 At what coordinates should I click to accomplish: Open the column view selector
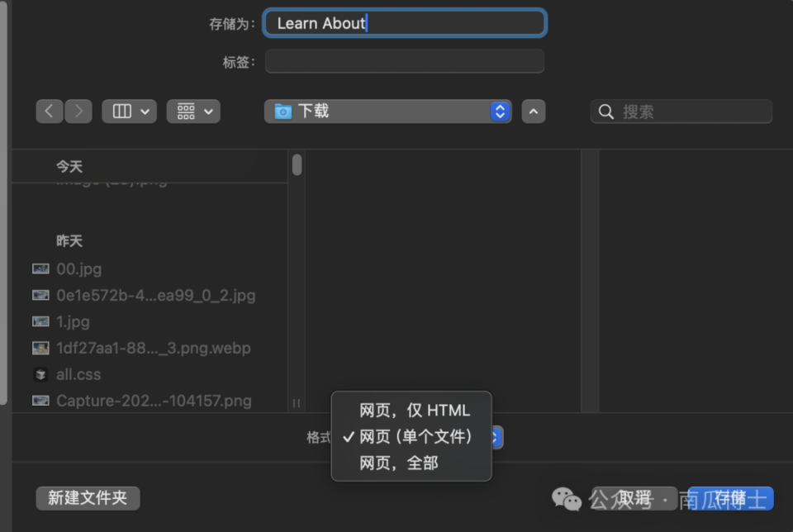pos(129,111)
